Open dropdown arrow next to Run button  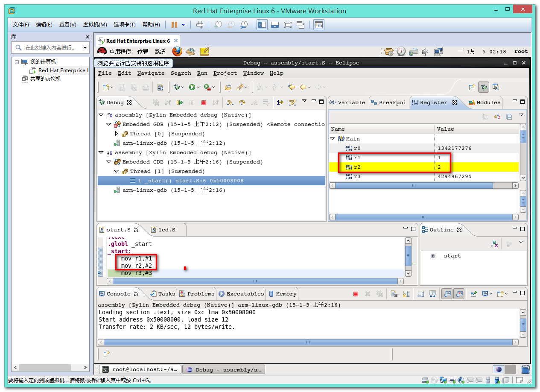pyautogui.click(x=198, y=88)
